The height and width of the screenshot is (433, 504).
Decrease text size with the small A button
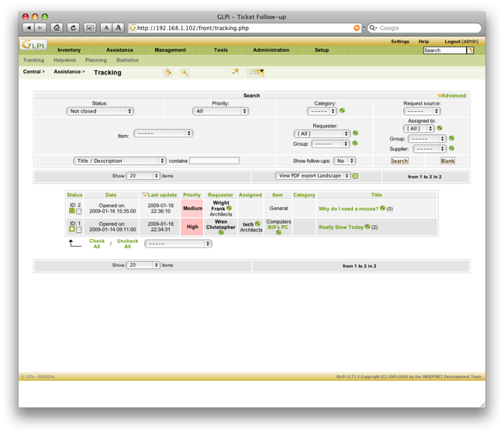tap(106, 28)
